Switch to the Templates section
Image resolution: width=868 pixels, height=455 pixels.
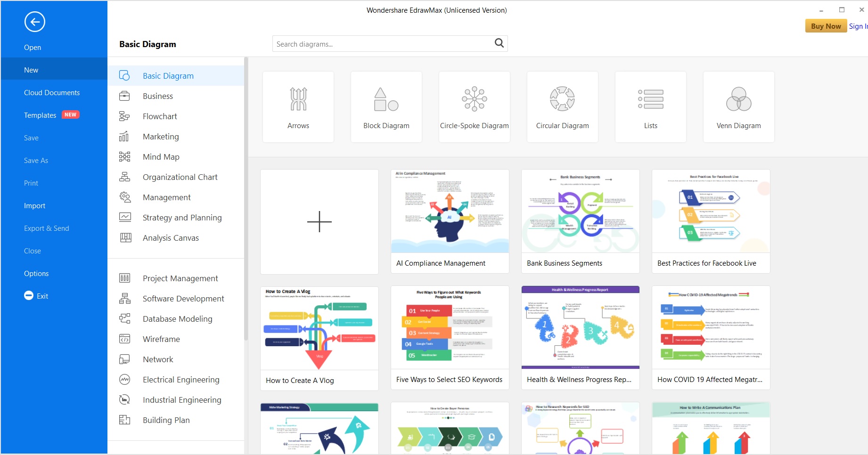[40, 115]
